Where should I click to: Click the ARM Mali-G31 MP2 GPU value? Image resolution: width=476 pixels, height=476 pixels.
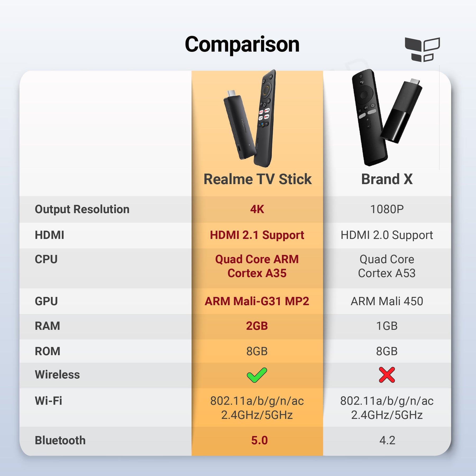tap(257, 301)
